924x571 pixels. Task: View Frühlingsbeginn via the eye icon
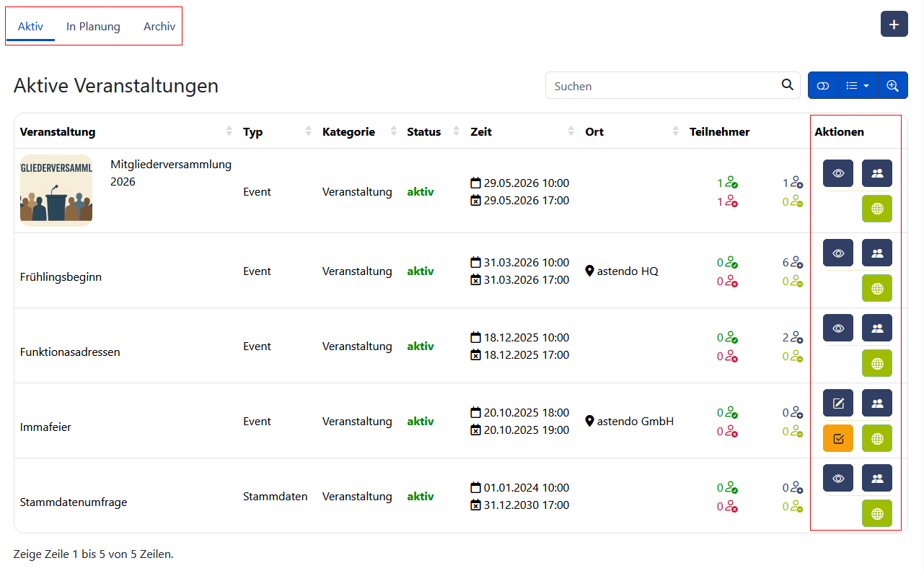point(838,253)
